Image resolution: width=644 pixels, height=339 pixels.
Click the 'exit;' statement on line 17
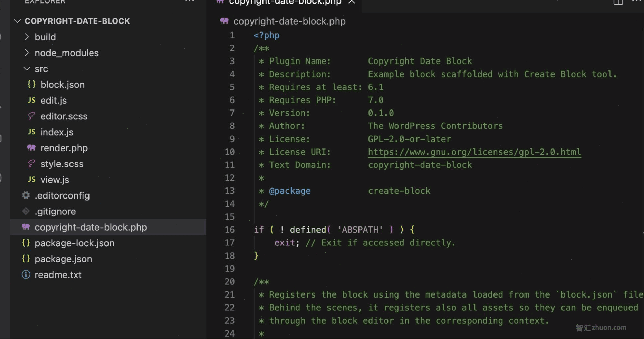pos(287,243)
